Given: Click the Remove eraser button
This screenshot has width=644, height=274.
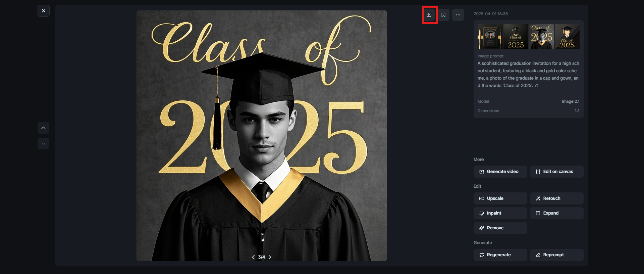Looking at the screenshot, I should pyautogui.click(x=500, y=228).
